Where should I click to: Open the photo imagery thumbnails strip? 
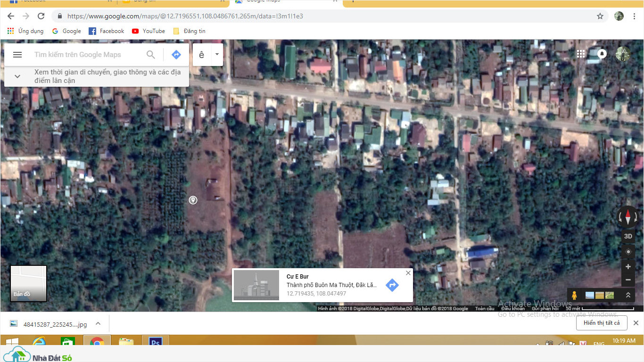pyautogui.click(x=600, y=296)
